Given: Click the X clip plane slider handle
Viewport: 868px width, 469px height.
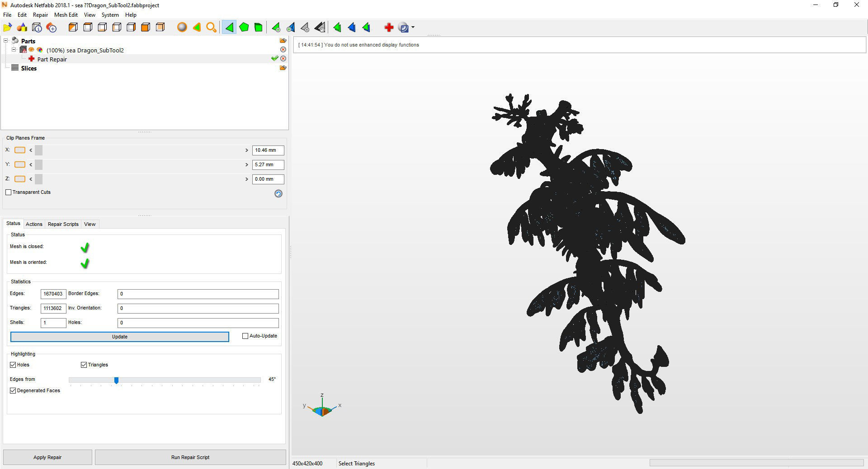Looking at the screenshot, I should (38, 150).
